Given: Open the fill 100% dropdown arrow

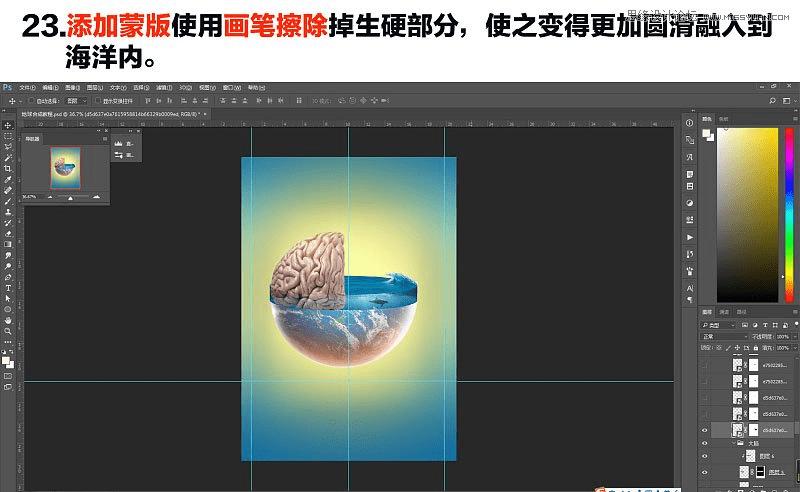Looking at the screenshot, I should tap(794, 348).
